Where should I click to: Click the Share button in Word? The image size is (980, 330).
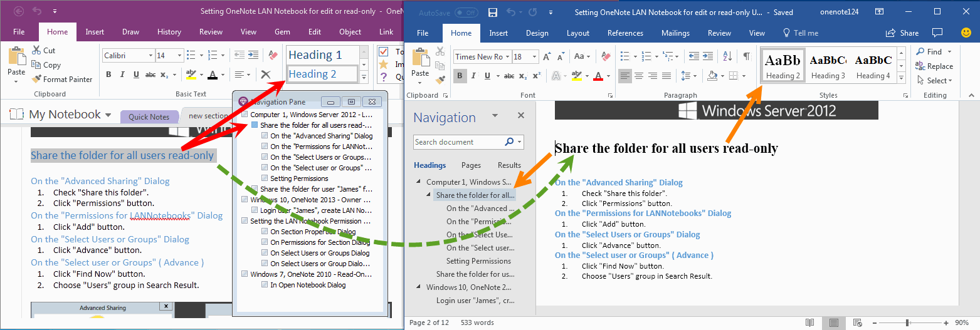[902, 33]
